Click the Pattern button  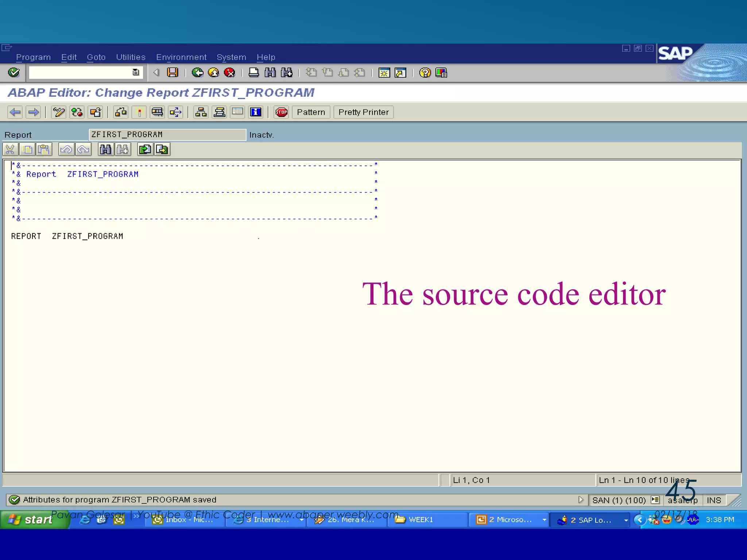pos(311,112)
